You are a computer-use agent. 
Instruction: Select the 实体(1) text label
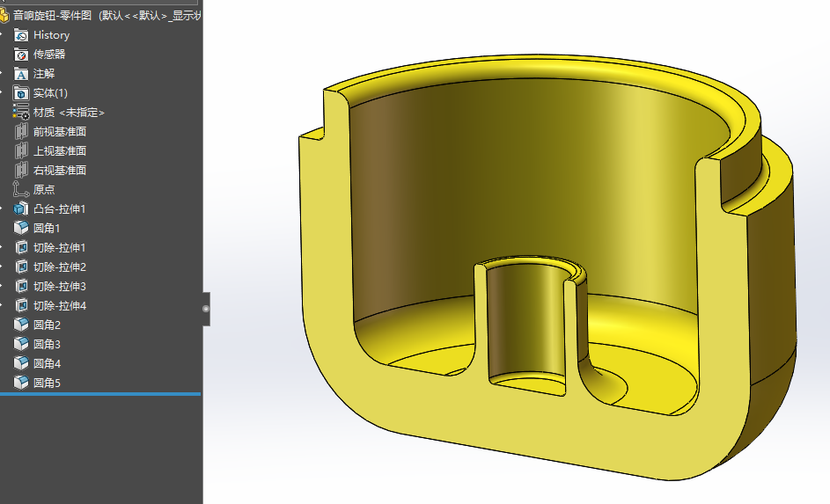coord(50,93)
